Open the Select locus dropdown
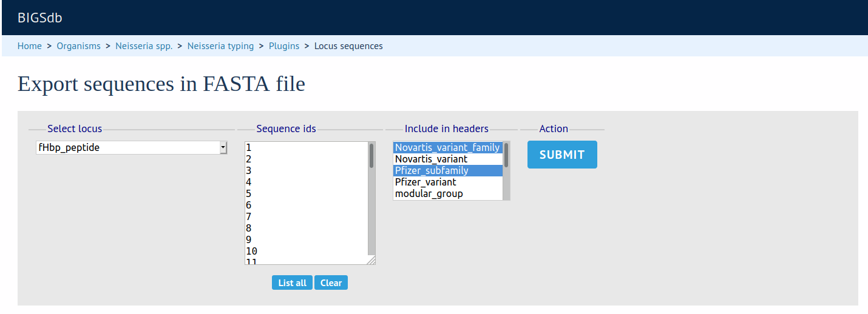Image resolution: width=868 pixels, height=314 pixels. point(131,148)
